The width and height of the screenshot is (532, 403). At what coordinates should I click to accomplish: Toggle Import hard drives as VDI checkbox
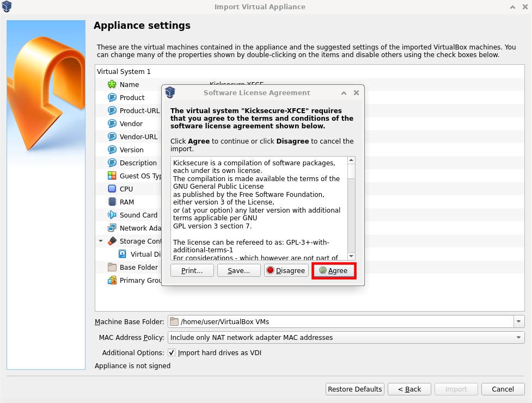click(x=172, y=352)
